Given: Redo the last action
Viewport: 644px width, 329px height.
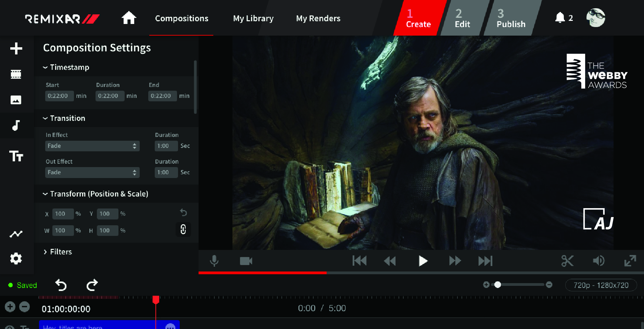Looking at the screenshot, I should click(x=92, y=285).
